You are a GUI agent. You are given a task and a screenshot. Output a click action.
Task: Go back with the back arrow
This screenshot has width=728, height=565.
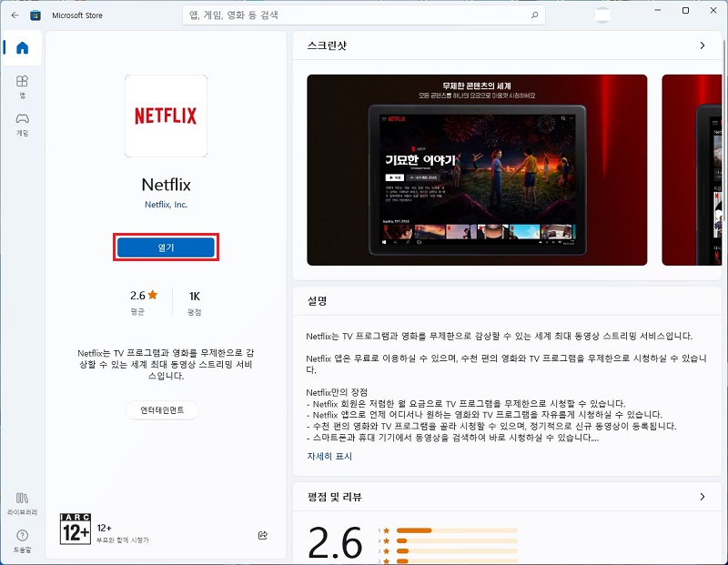coord(15,15)
